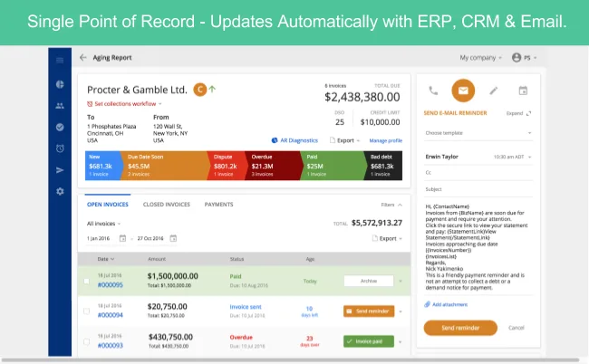Screen dimensions: 589x364
Task: Open the start date calendar picker
Action: [x=122, y=238]
